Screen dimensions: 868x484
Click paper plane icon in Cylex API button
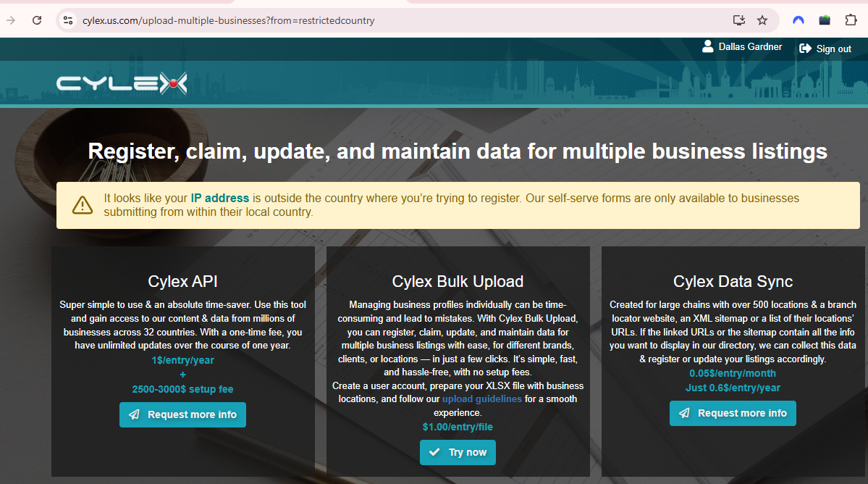tap(135, 414)
